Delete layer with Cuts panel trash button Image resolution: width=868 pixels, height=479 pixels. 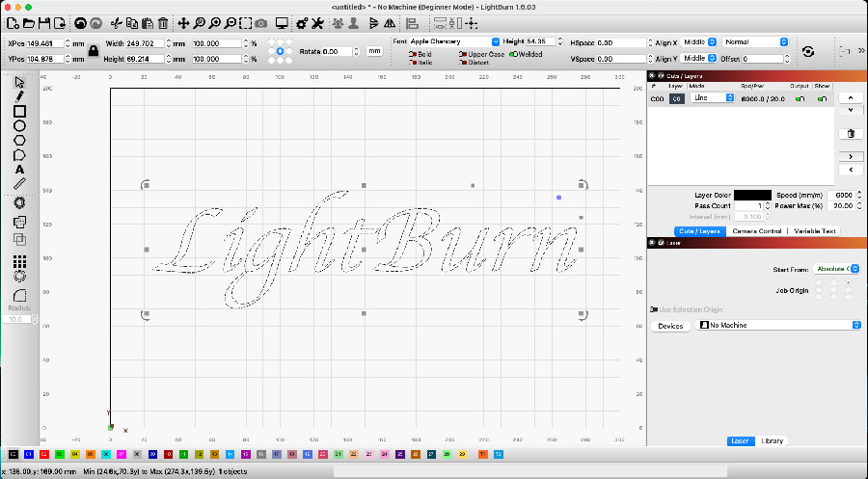(851, 134)
